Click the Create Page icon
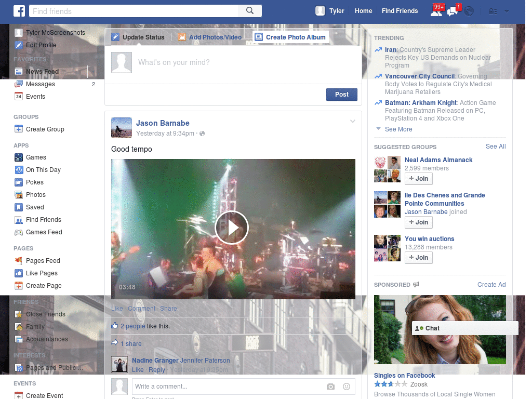 tap(19, 286)
